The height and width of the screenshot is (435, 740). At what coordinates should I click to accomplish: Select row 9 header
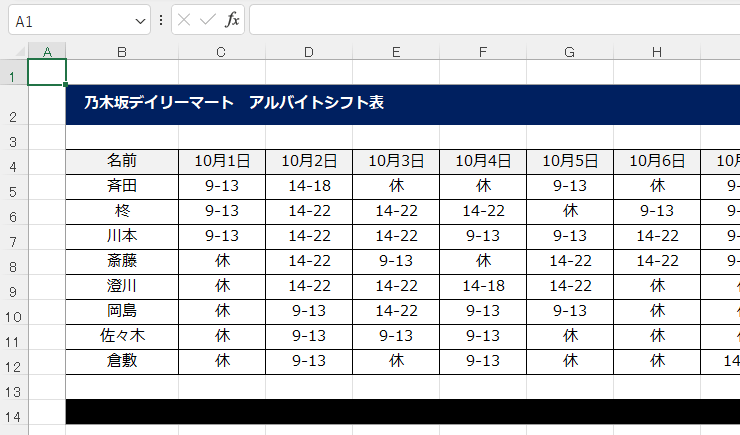pyautogui.click(x=14, y=287)
